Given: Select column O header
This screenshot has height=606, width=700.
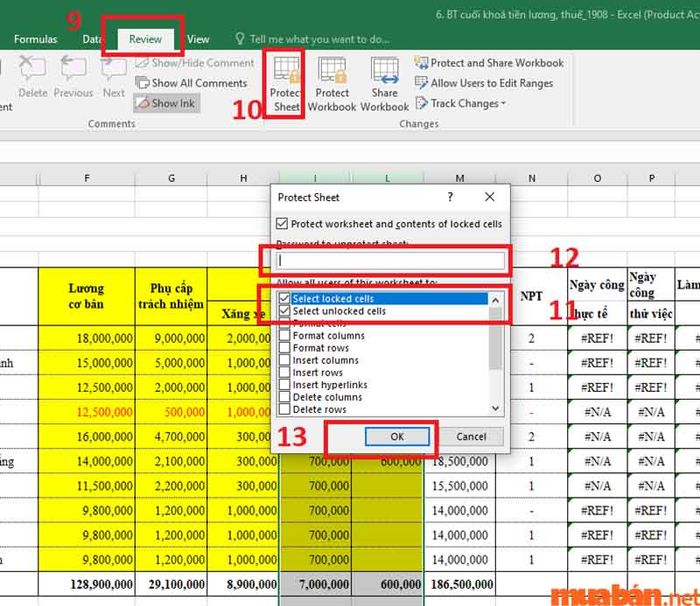Looking at the screenshot, I should point(597,178).
